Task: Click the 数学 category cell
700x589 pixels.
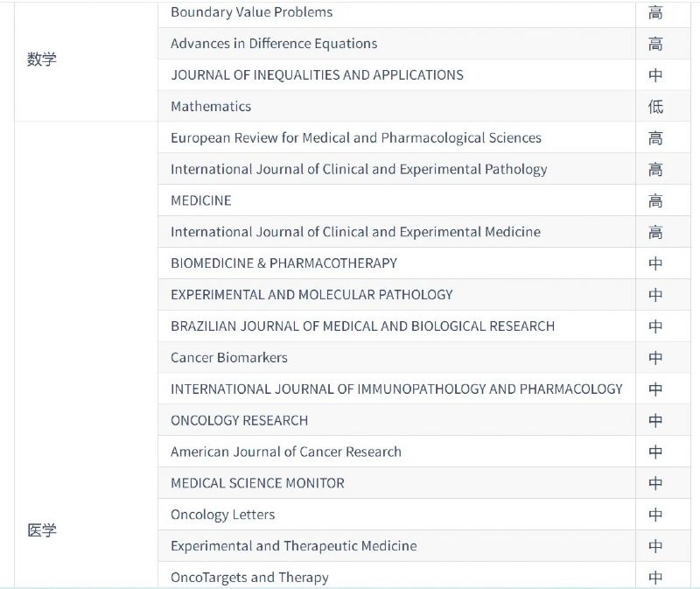Action: click(x=41, y=60)
